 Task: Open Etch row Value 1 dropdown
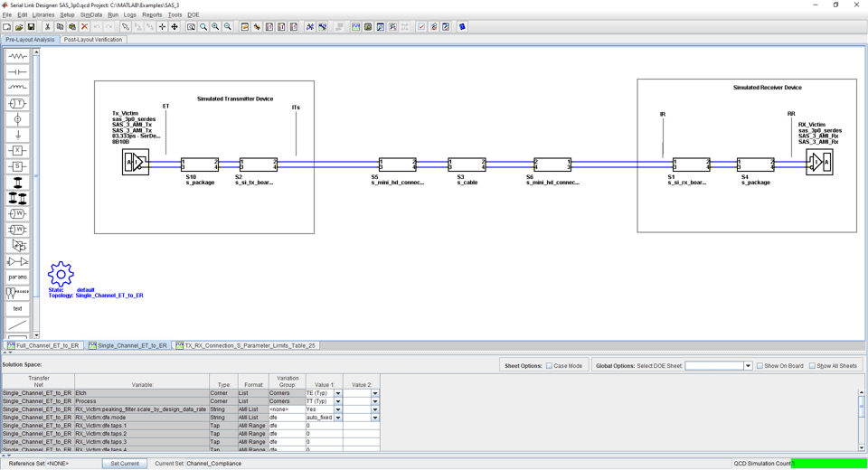[x=337, y=393]
